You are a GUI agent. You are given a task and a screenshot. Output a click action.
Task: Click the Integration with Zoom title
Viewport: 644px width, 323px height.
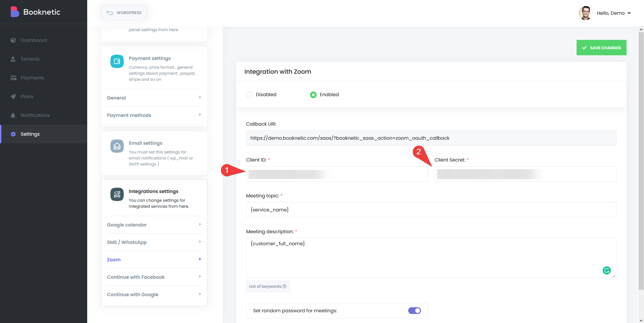point(278,72)
